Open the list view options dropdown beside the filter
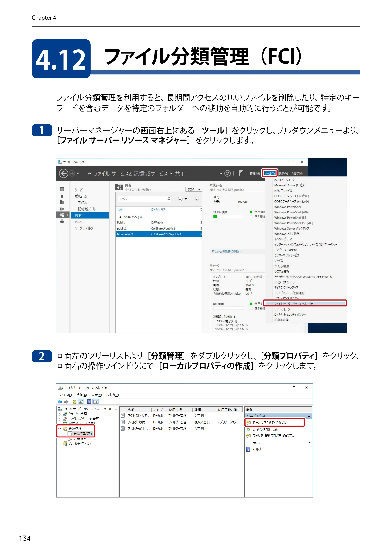The height and width of the screenshot is (554, 392). [x=183, y=199]
